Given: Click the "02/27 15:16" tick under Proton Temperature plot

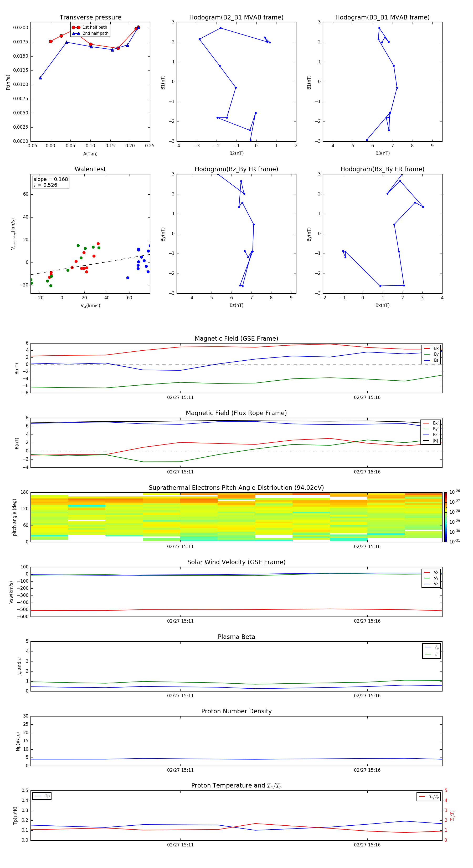Looking at the screenshot, I should click(367, 845).
